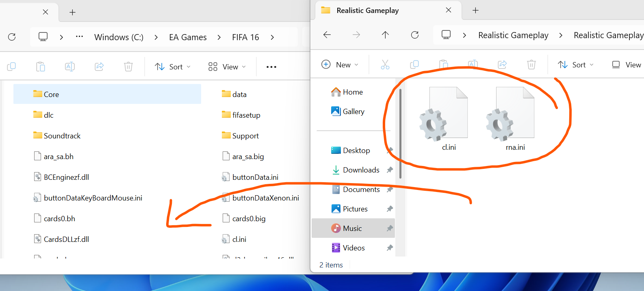Click the monitor icon in Realistic Gameplay address bar

click(446, 35)
